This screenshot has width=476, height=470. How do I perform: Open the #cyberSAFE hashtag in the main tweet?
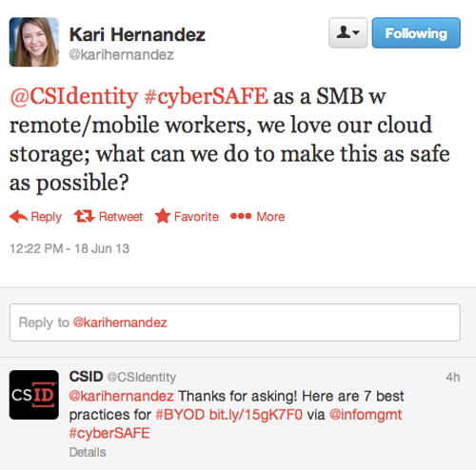[x=206, y=96]
